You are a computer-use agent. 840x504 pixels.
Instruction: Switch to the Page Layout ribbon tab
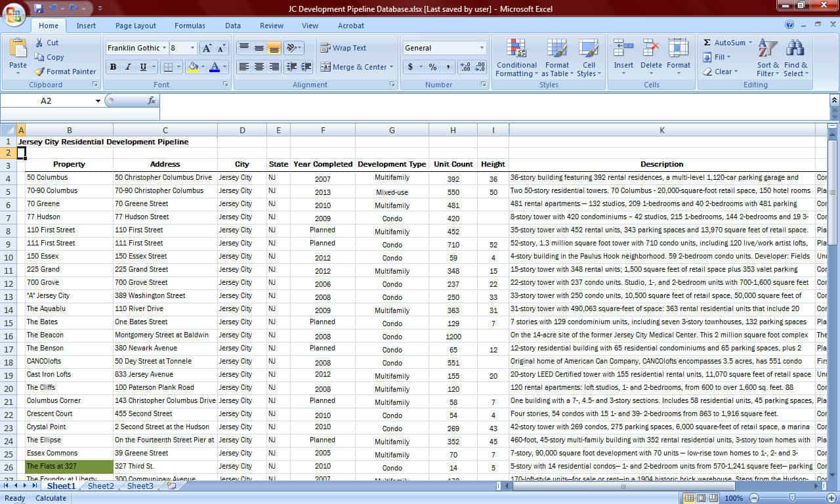click(x=136, y=26)
